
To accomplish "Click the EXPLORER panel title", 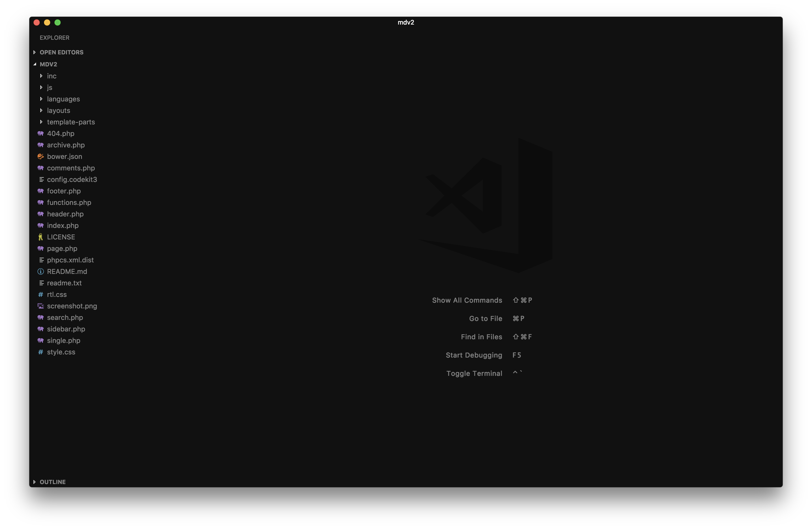I will pos(55,38).
